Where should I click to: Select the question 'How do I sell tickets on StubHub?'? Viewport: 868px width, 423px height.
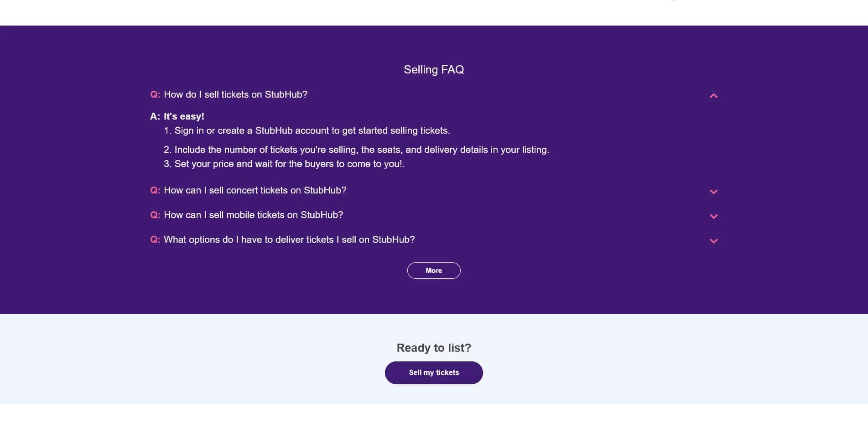[x=235, y=94]
